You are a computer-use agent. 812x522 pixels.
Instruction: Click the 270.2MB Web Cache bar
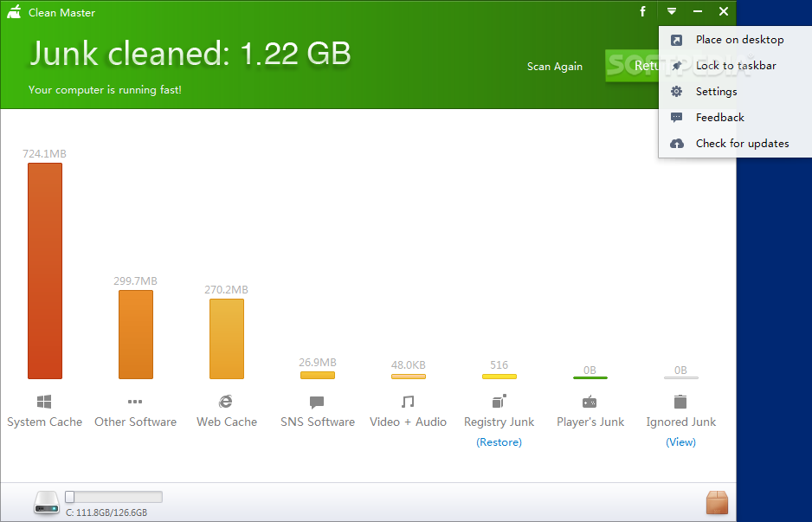pyautogui.click(x=226, y=338)
